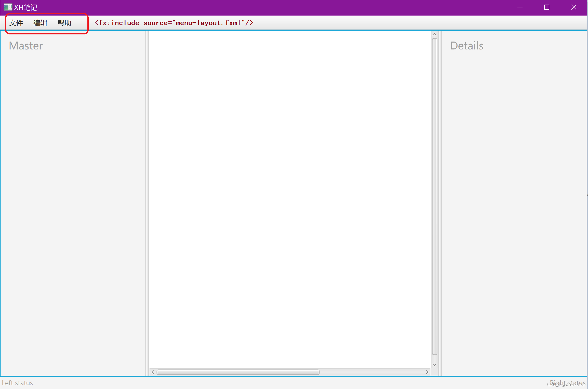The width and height of the screenshot is (588, 389).
Task: Maximize the XH笔记 window
Action: pyautogui.click(x=547, y=7)
